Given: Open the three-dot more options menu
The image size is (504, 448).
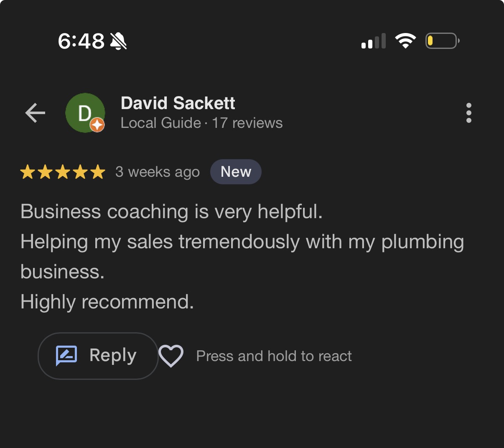Looking at the screenshot, I should (468, 113).
